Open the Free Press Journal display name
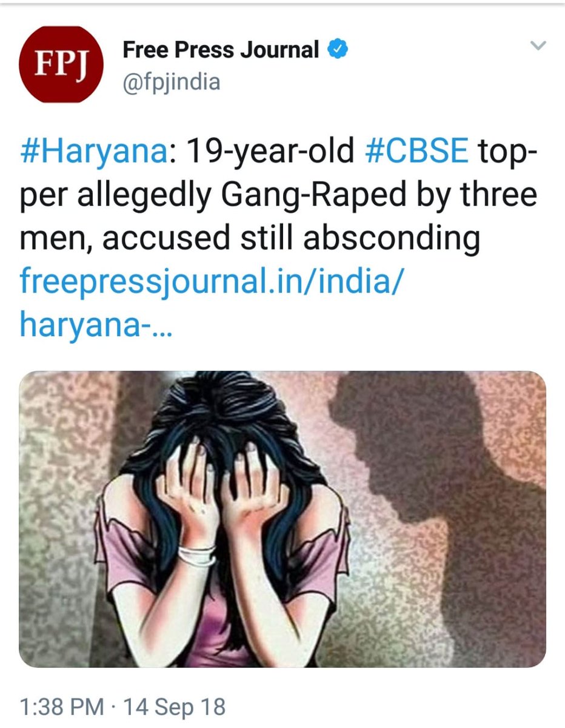Image resolution: width=565 pixels, height=728 pixels. pos(221,50)
